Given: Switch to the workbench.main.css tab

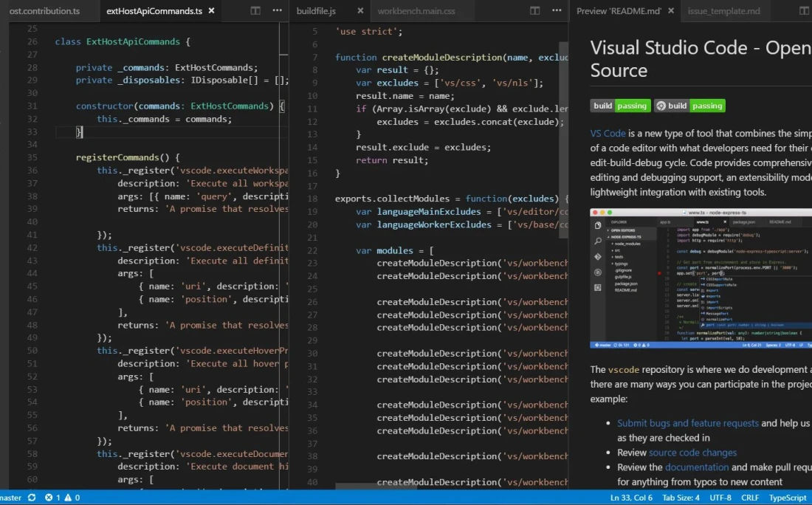Looking at the screenshot, I should tap(416, 11).
